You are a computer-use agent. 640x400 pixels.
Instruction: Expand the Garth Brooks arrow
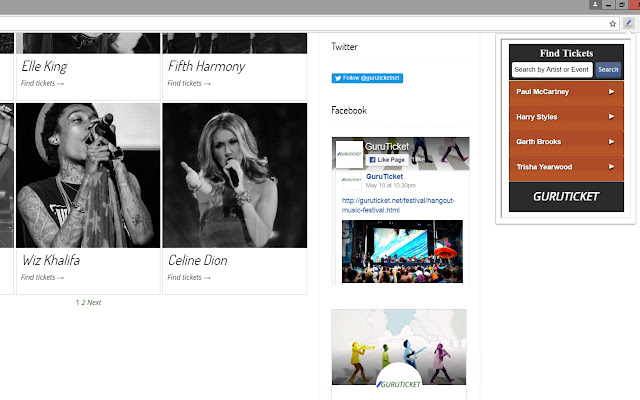pyautogui.click(x=611, y=142)
